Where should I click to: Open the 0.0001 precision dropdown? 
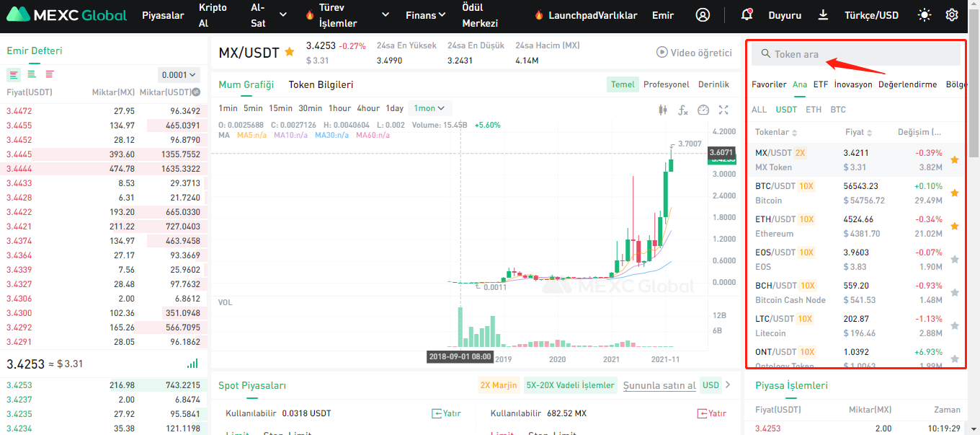[179, 74]
